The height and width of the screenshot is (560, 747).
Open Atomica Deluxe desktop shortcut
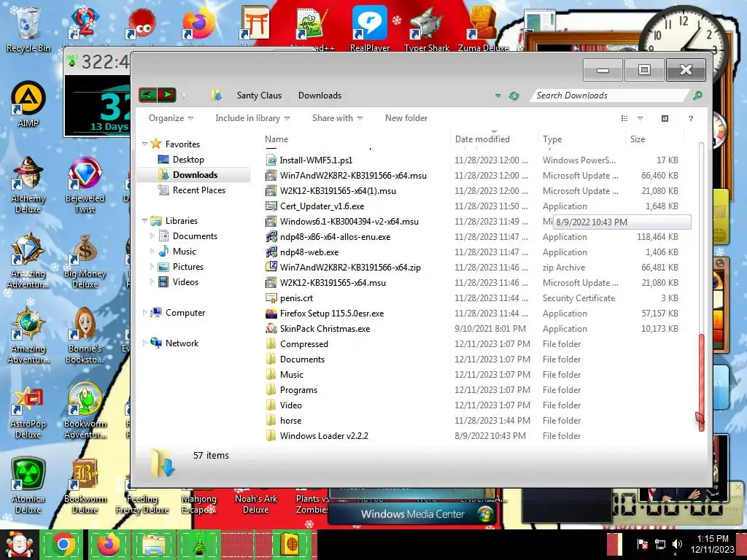[x=28, y=486]
